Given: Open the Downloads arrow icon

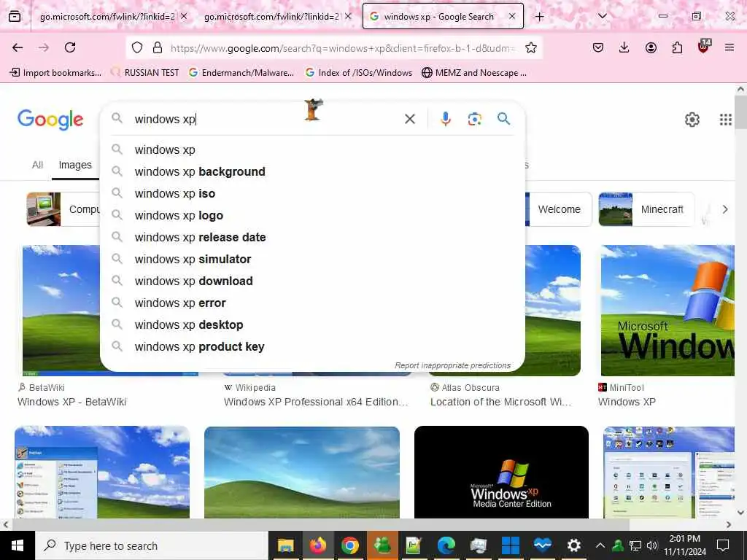Looking at the screenshot, I should pos(624,47).
